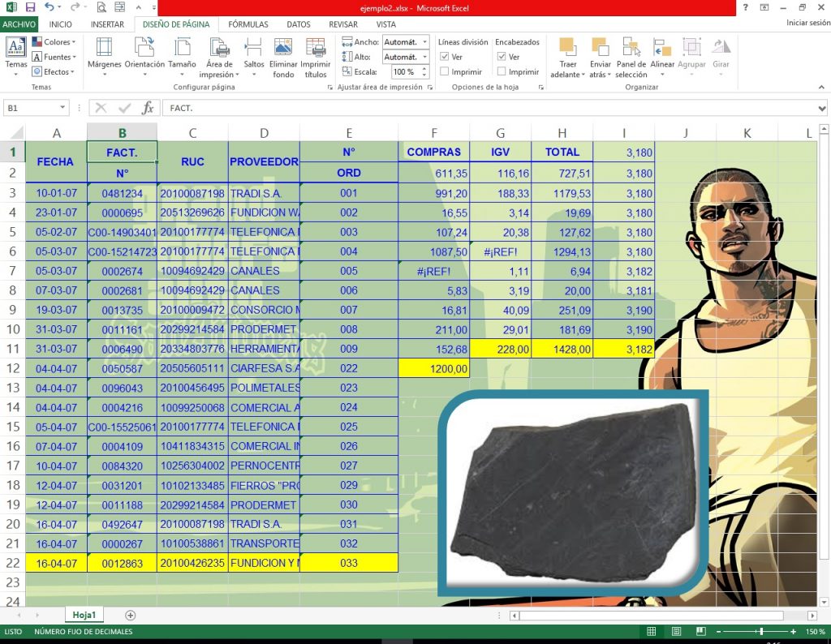The height and width of the screenshot is (644, 831).
Task: Toggle Ver checkbox under Encabezados
Action: [502, 57]
